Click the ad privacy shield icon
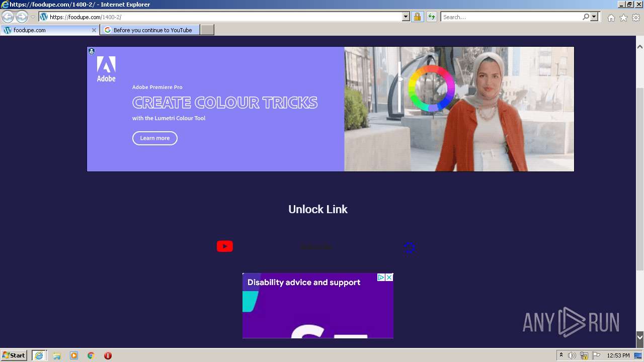 tap(92, 51)
